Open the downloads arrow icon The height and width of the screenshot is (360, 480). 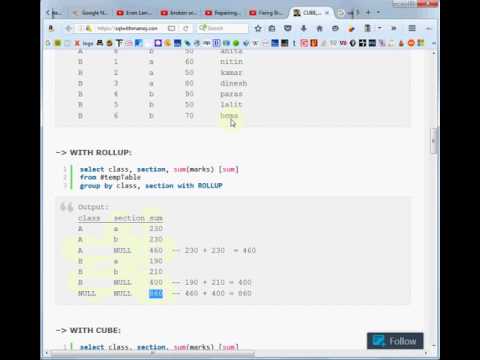tap(303, 29)
